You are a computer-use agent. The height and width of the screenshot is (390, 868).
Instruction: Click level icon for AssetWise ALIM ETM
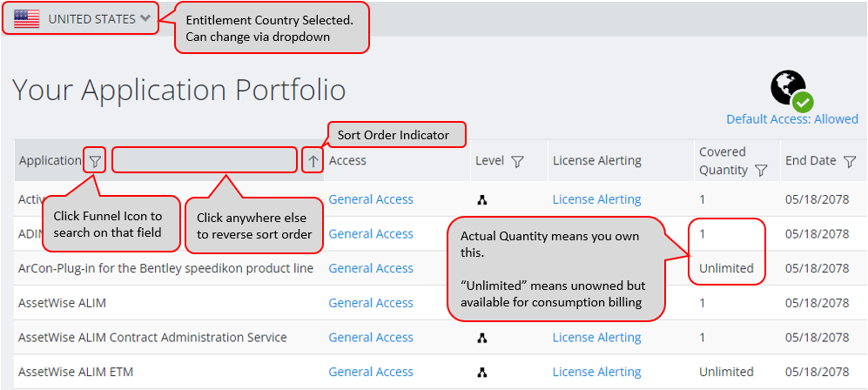tap(481, 372)
